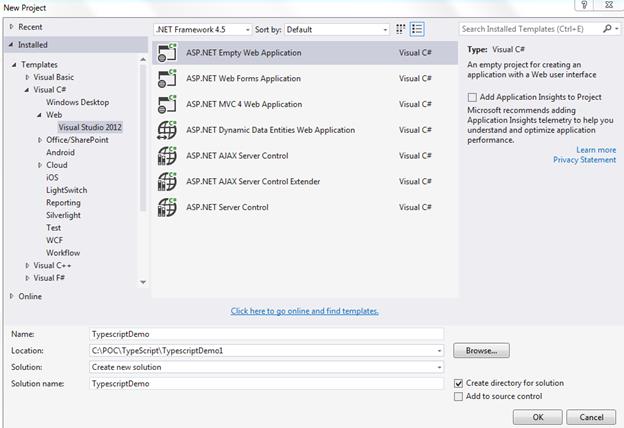Screen dimensions: 624x428
Task: Select ASP.NET Dynamic Data Entities Web Application text
Action: tap(271, 130)
